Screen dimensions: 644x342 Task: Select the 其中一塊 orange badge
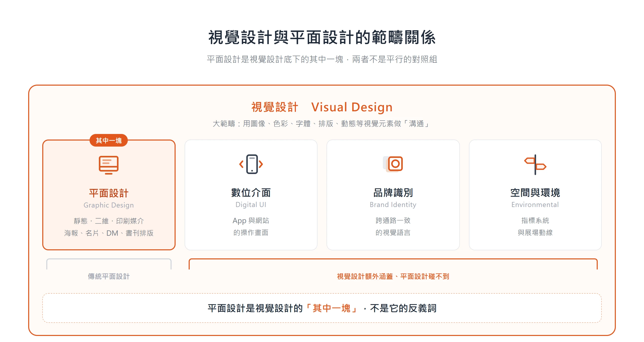click(109, 140)
